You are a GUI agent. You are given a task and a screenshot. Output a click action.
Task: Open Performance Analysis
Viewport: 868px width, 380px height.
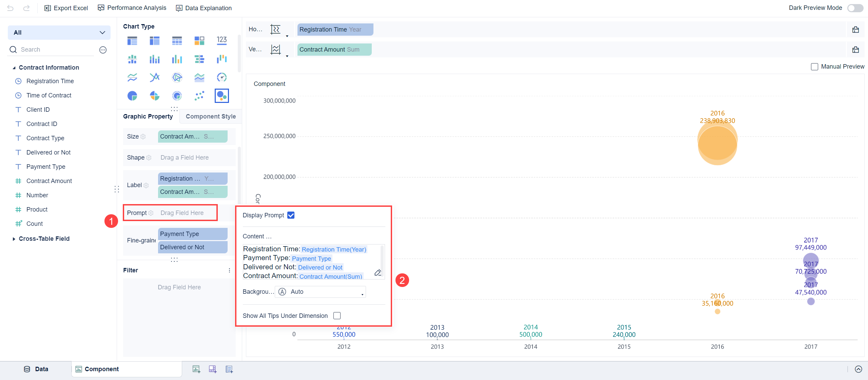coord(132,8)
